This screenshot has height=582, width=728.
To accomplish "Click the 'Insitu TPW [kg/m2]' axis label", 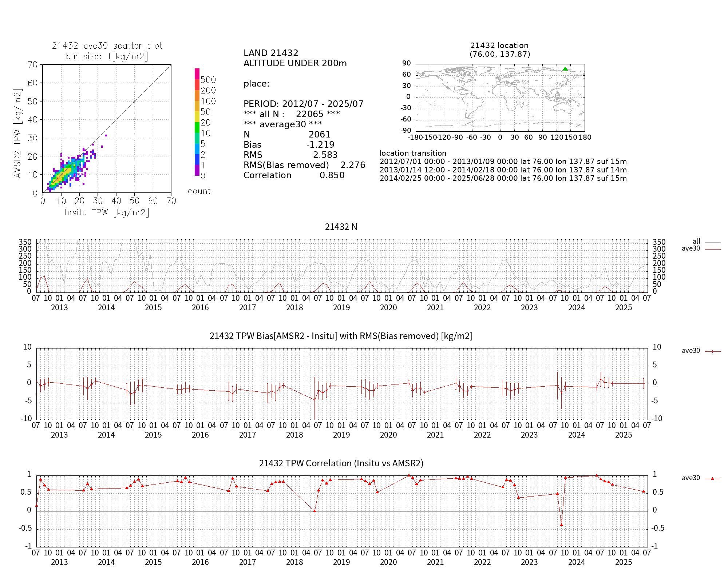I will click(x=107, y=212).
